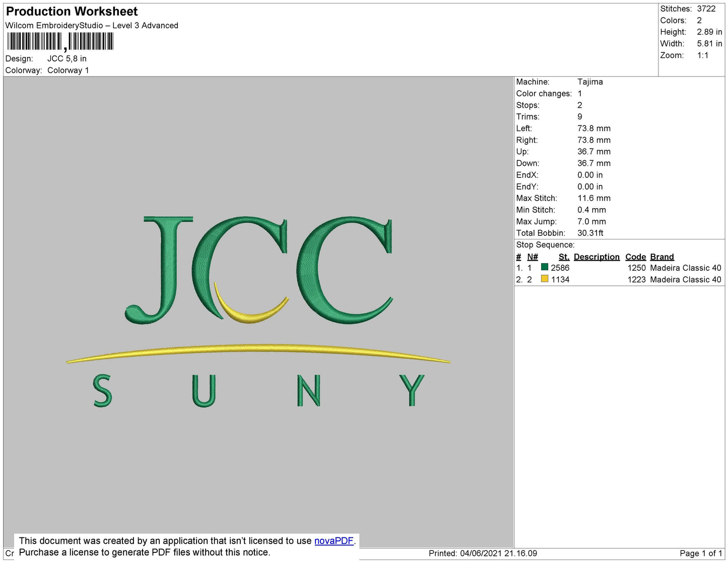The image size is (728, 563).
Task: Click the 'EndX:' label
Action: pos(527,175)
